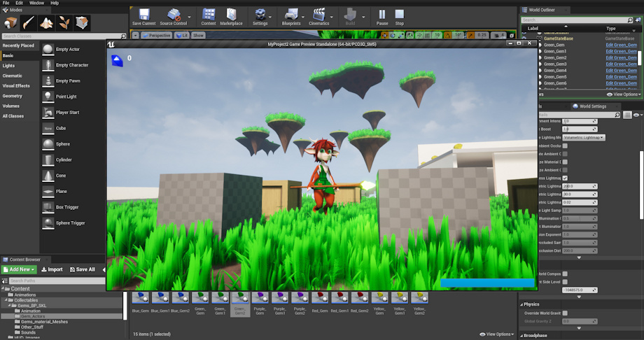Click the Source Control toolbar icon
This screenshot has width=644, height=340.
click(174, 15)
